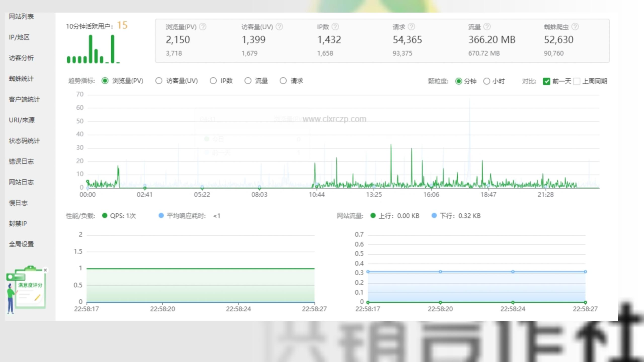Viewport: 644px width, 362px height.
Task: Select the 浏览量(PV) trend radio button
Action: [105, 81]
